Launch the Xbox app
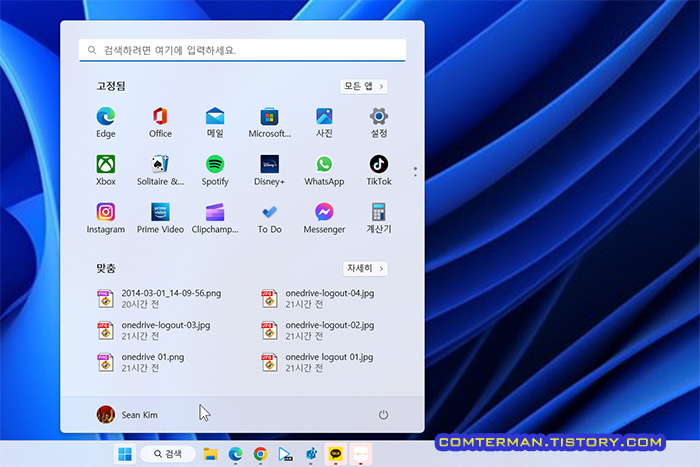The width and height of the screenshot is (700, 467). tap(106, 170)
